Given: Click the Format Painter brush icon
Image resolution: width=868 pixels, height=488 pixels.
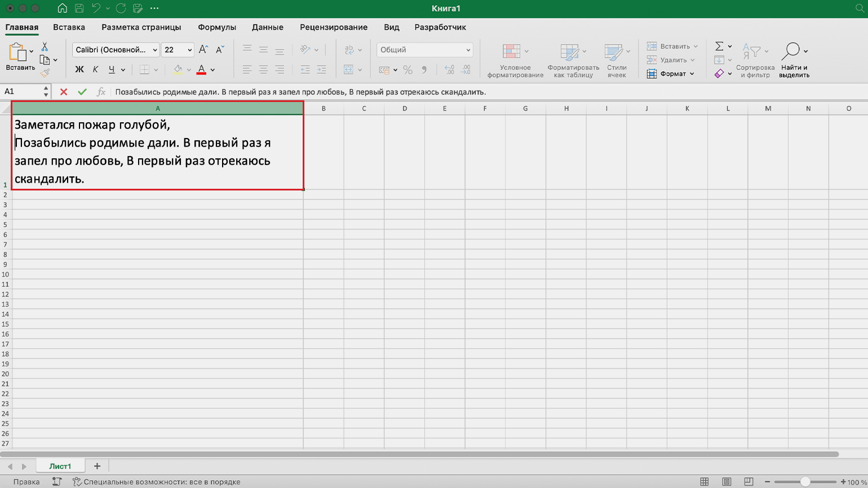Looking at the screenshot, I should 45,73.
